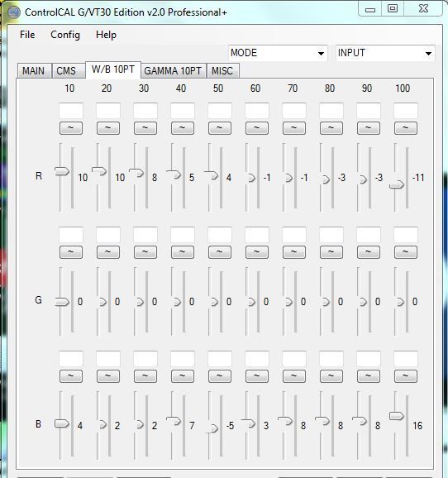448x478 pixels.
Task: Click the R input field under 60
Action: coord(257,111)
